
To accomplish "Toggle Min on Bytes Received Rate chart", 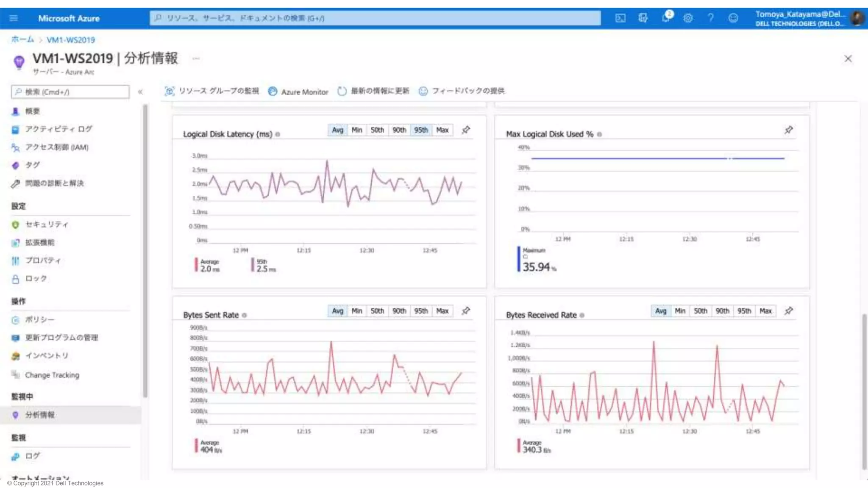I will [680, 311].
